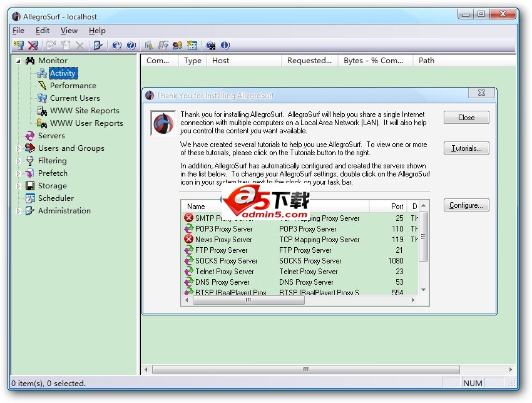The image size is (532, 403).
Task: Open the File menu
Action: point(18,30)
